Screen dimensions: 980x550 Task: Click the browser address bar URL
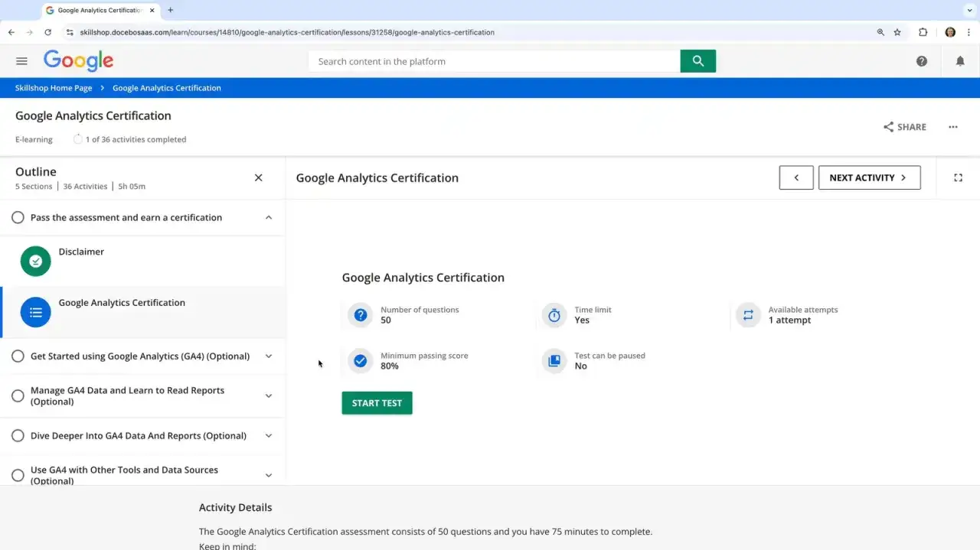[287, 32]
